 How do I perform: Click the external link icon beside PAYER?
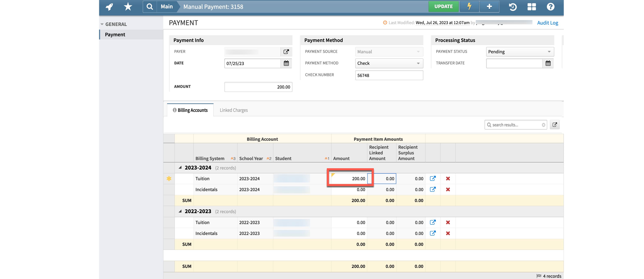click(x=286, y=52)
